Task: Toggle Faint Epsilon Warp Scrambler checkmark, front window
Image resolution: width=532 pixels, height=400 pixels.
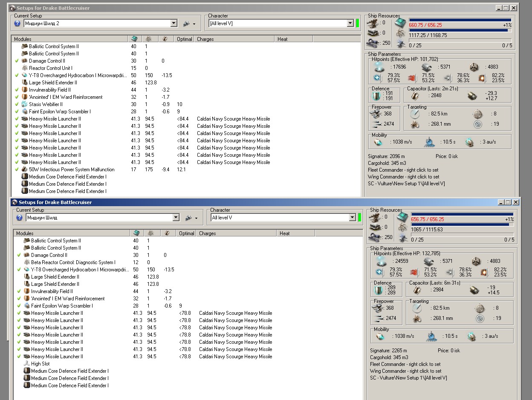Action: pyautogui.click(x=19, y=306)
